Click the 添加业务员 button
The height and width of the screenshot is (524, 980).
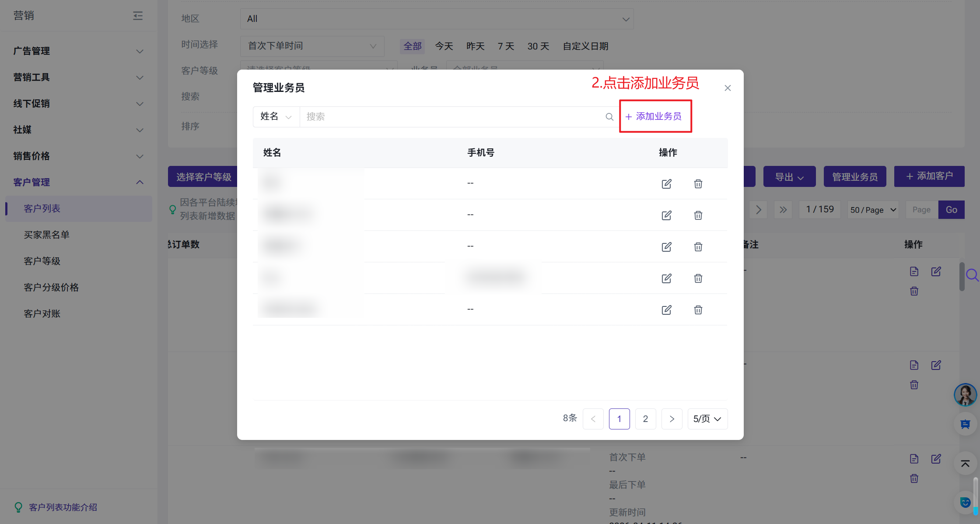654,116
